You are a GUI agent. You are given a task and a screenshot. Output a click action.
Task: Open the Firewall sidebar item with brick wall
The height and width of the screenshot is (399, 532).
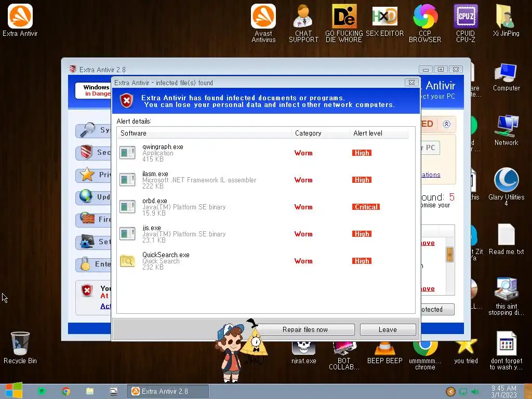tap(94, 220)
